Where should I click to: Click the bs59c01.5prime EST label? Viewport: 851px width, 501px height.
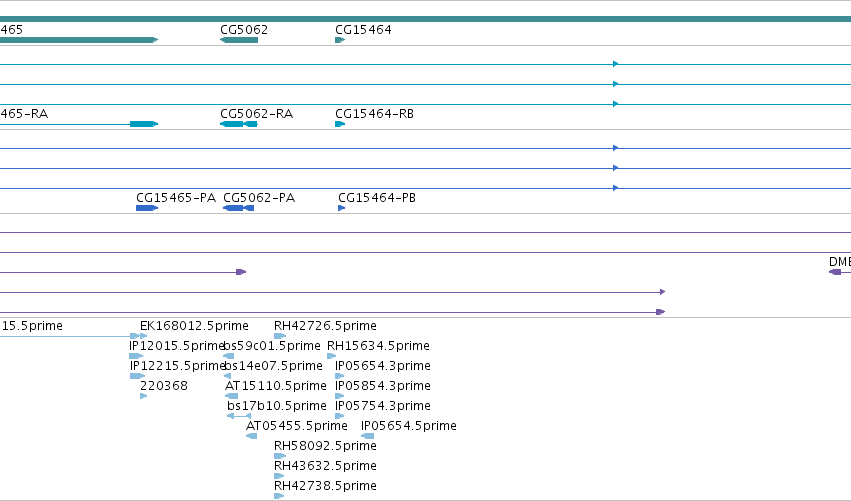[272, 346]
